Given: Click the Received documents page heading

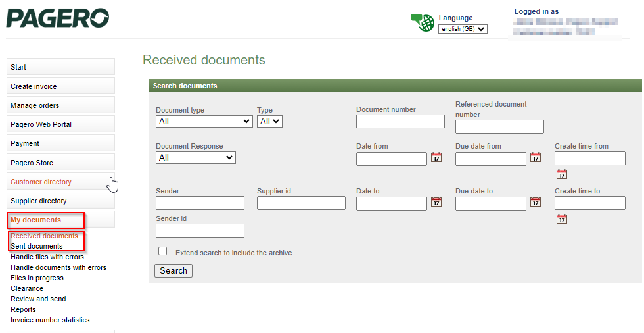Looking at the screenshot, I should (204, 60).
